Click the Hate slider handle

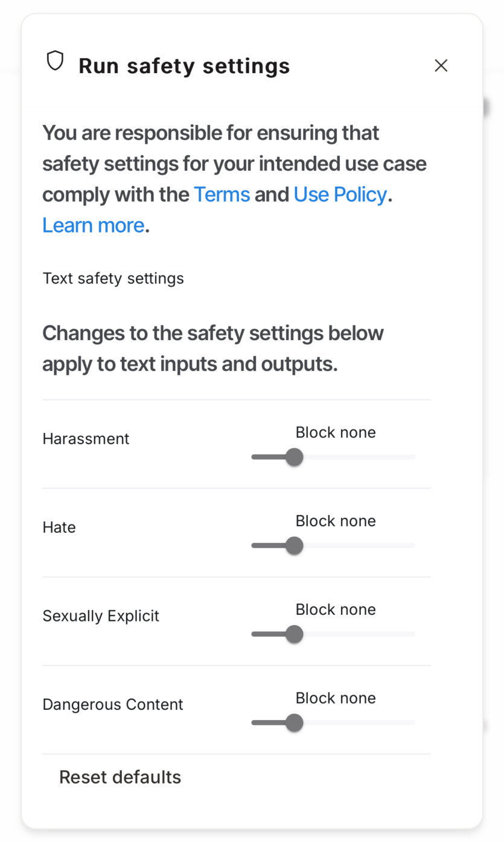(294, 545)
